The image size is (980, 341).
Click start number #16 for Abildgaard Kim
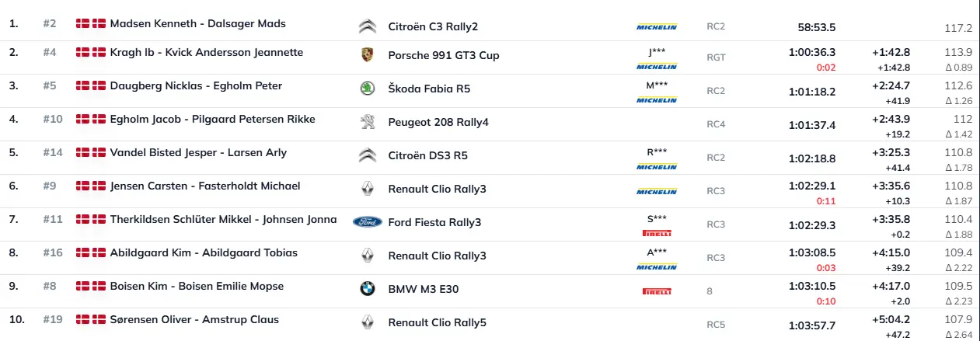tap(52, 252)
